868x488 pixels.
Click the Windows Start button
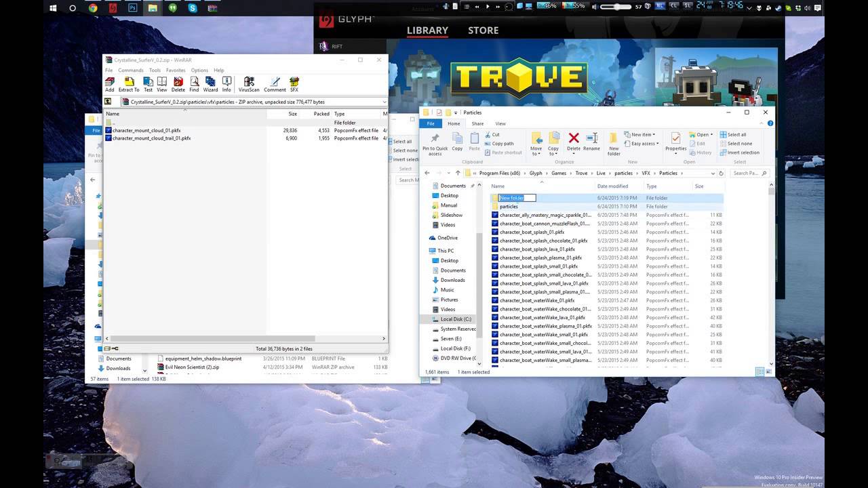tap(53, 8)
